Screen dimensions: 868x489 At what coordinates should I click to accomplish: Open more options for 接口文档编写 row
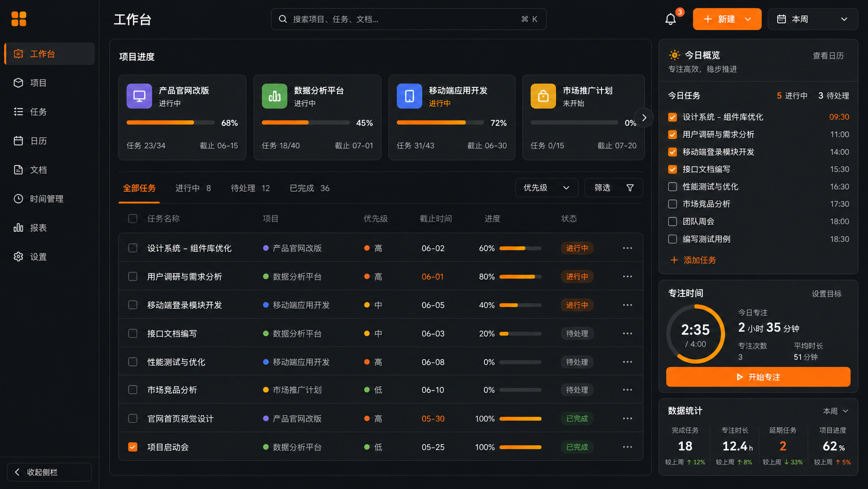pos(628,334)
